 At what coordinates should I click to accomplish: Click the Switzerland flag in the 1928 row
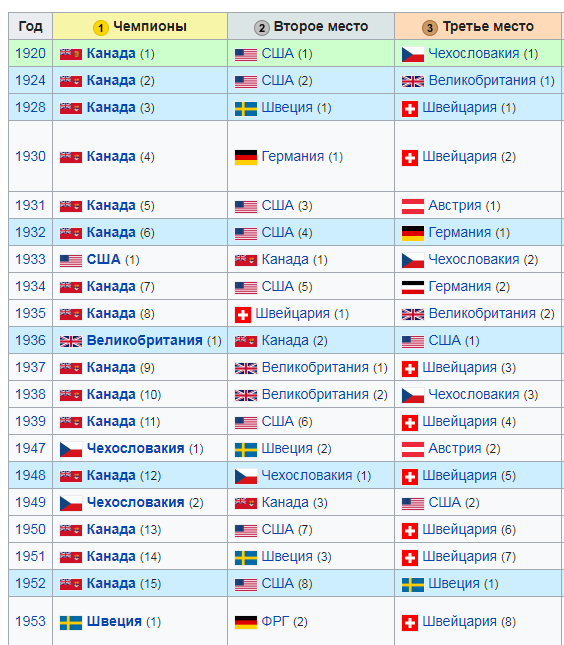coord(410,108)
